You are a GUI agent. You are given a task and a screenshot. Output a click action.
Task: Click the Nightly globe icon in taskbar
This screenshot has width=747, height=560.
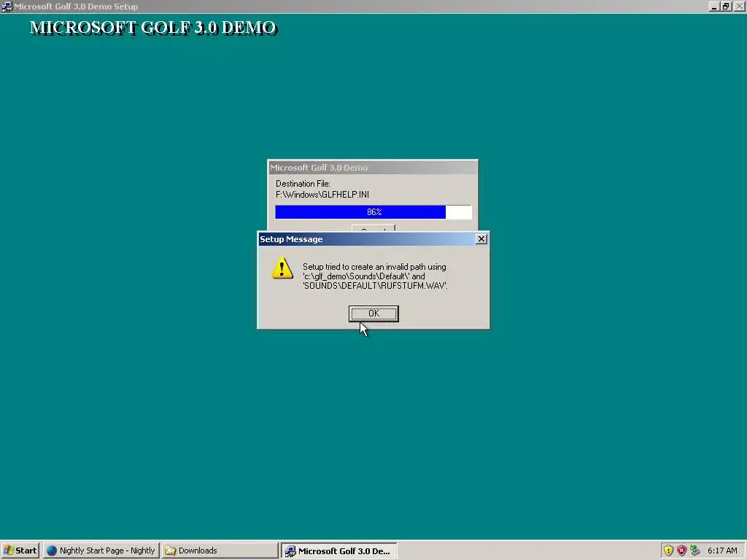tap(52, 551)
